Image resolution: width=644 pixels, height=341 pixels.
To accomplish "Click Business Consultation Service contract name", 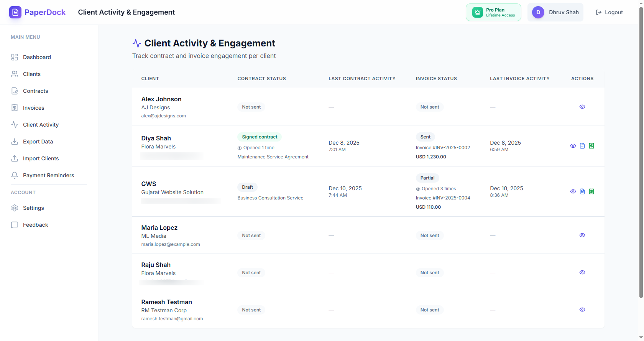I will 270,198.
